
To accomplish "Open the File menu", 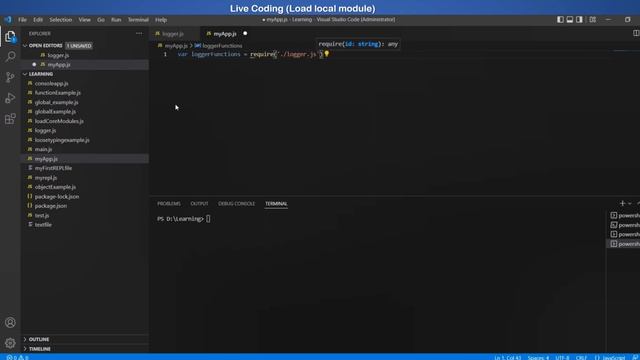I will coord(22,20).
